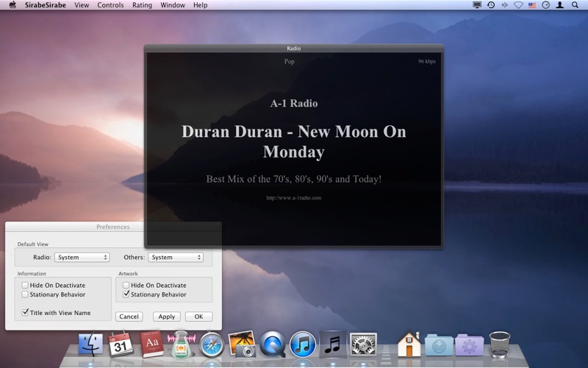Open the View menu
The image size is (588, 368).
(x=82, y=5)
